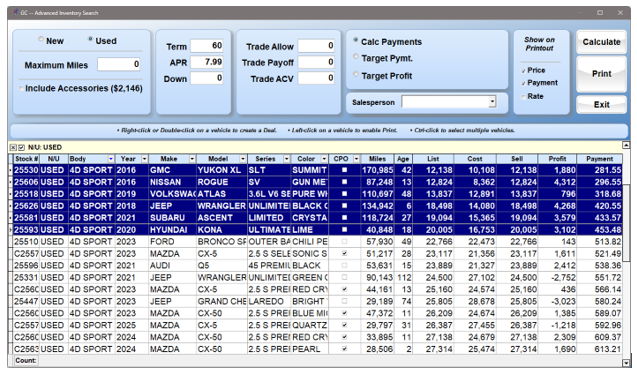
Task: Open the Make column filter dropdown
Action: click(x=192, y=159)
